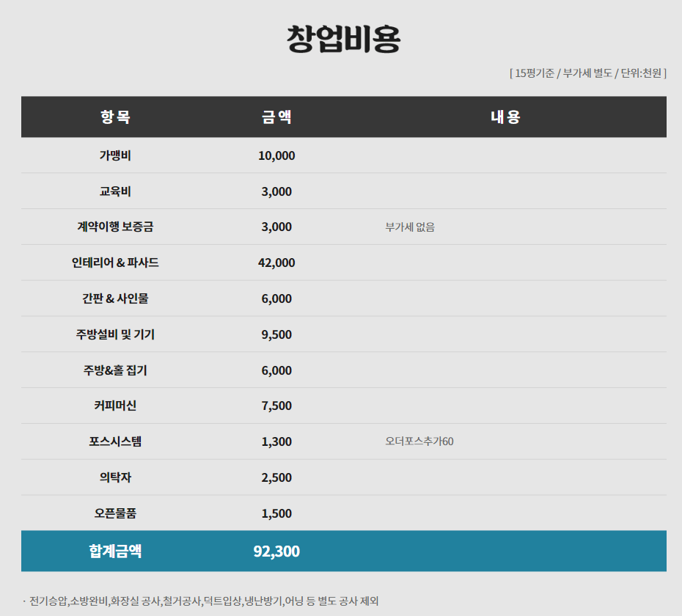Image resolution: width=682 pixels, height=616 pixels.
Task: Click the 3,000 amount for 계약이행 보증금
Action: [x=276, y=227]
